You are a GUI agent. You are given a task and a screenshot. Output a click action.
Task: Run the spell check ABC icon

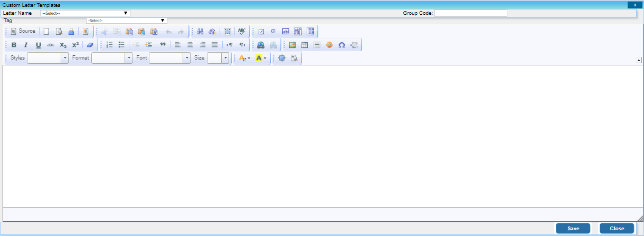pyautogui.click(x=242, y=32)
